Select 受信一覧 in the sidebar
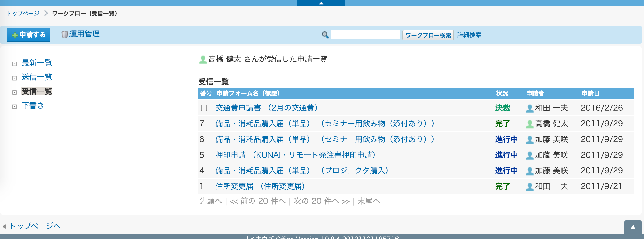644x239 pixels. tap(37, 91)
